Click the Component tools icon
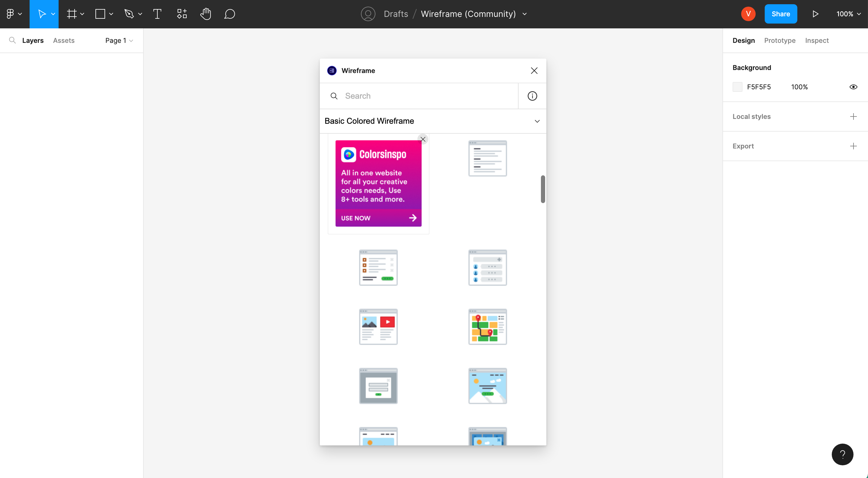 pyautogui.click(x=181, y=14)
